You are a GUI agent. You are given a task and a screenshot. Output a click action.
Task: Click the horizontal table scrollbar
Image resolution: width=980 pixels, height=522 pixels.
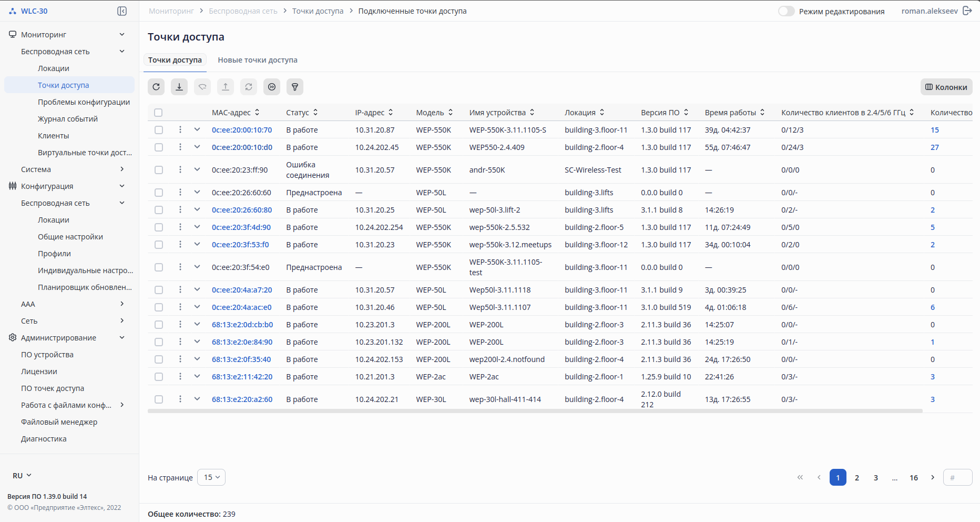[535, 411]
